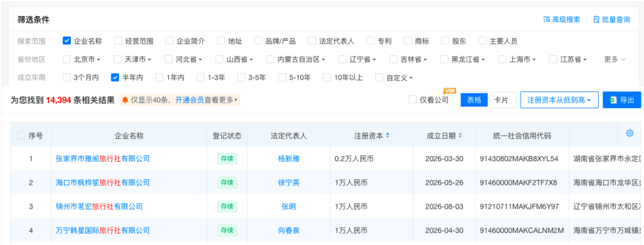Toggle the 仅看公司 checkbox

tap(413, 100)
